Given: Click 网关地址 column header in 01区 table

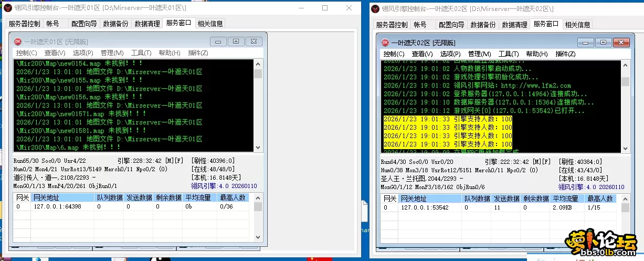Looking at the screenshot, I should click(x=62, y=197).
